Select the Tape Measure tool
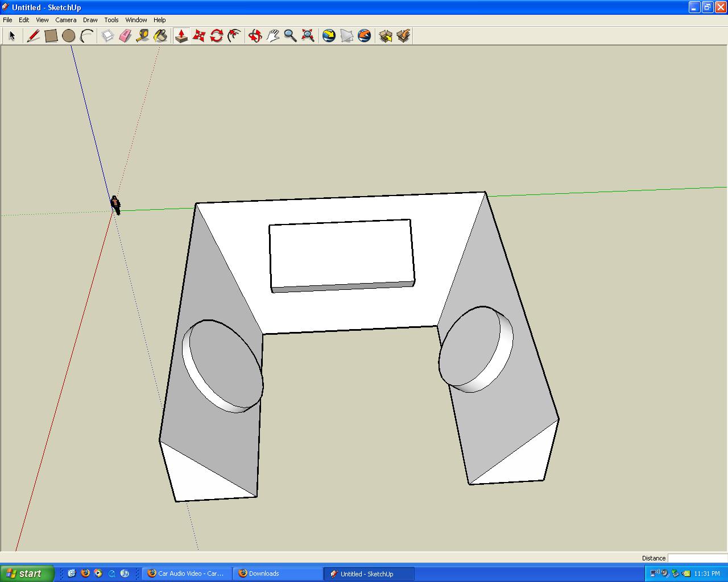This screenshot has height=582, width=728. click(143, 36)
